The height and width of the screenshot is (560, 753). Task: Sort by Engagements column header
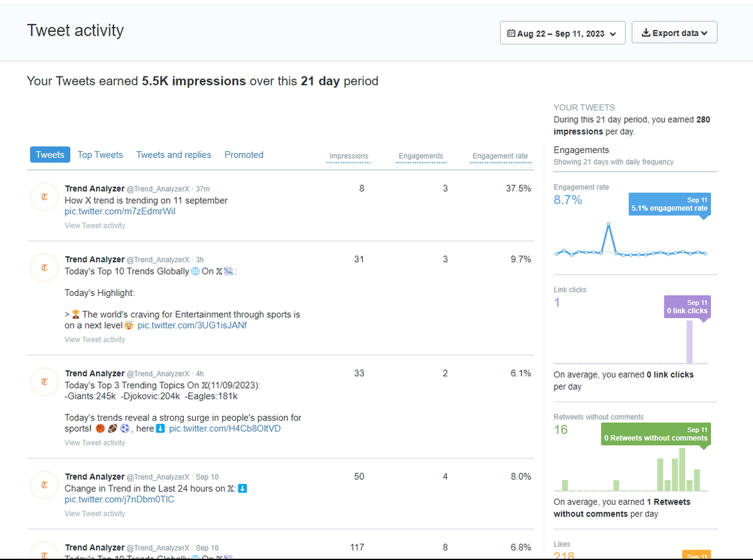[x=421, y=156]
